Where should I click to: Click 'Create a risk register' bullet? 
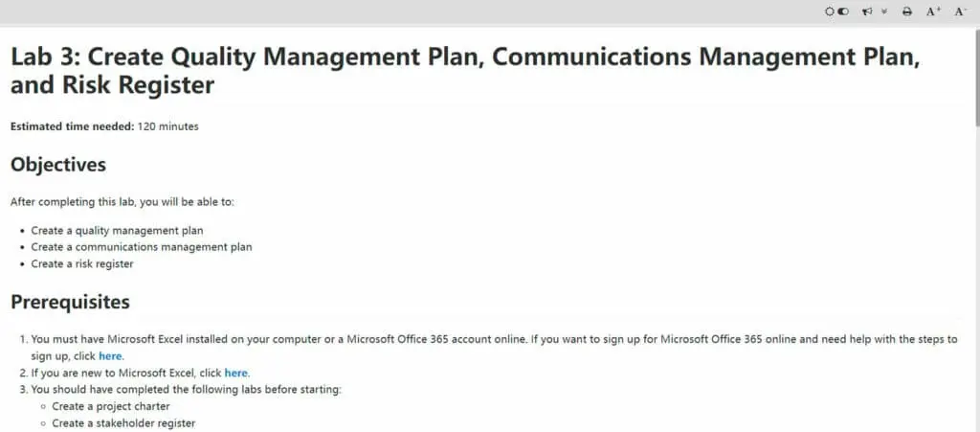(x=82, y=263)
